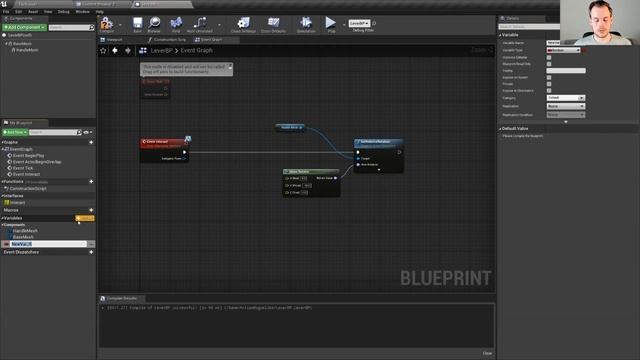Open the Add Component dropdown
Screen dimensions: 640x360
[x=24, y=27]
